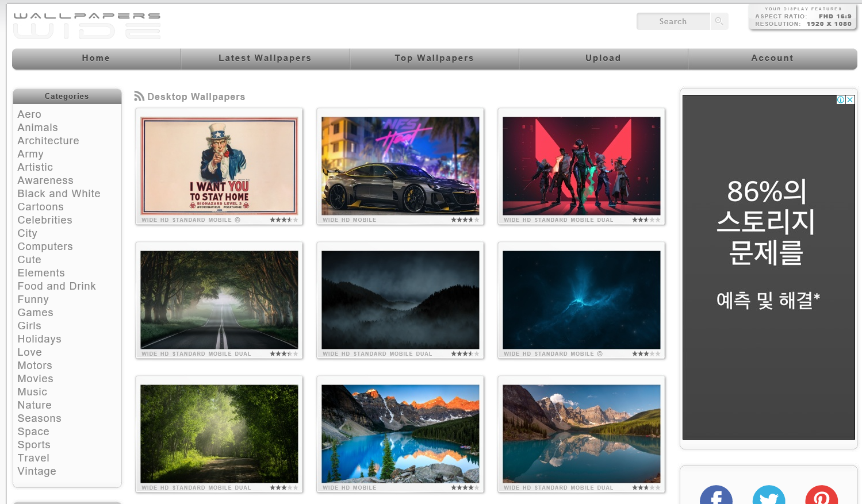
Task: Browse the Elements category
Action: click(x=41, y=273)
